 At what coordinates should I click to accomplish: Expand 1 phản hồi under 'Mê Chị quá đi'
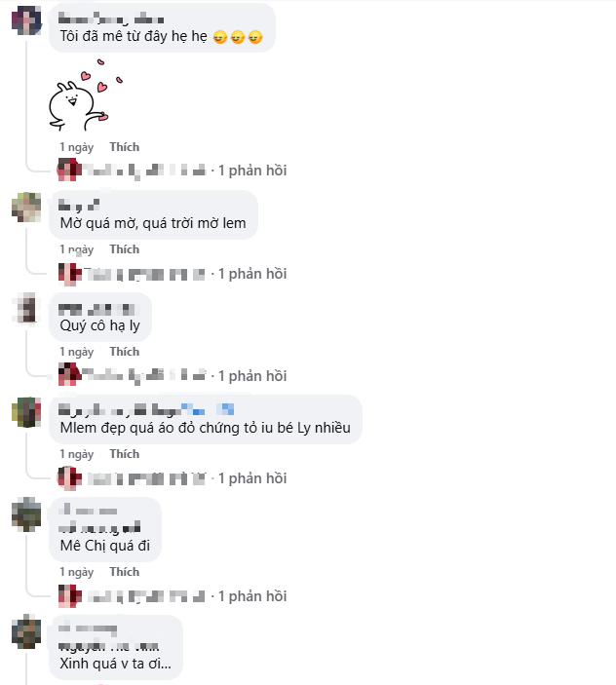click(252, 596)
